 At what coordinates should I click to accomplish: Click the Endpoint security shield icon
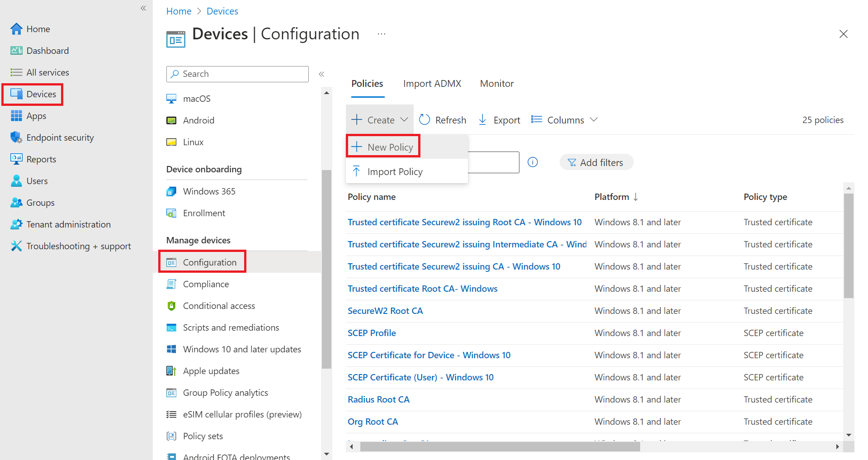point(16,138)
